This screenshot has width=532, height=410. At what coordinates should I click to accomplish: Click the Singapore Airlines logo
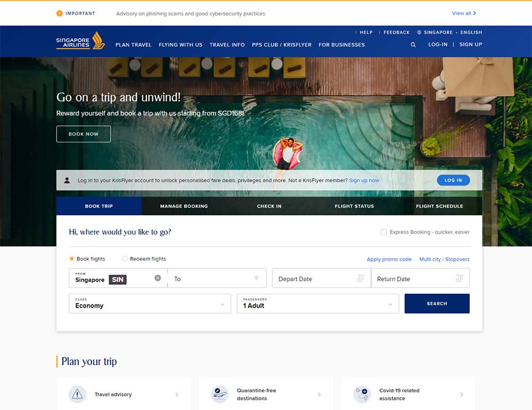80,41
